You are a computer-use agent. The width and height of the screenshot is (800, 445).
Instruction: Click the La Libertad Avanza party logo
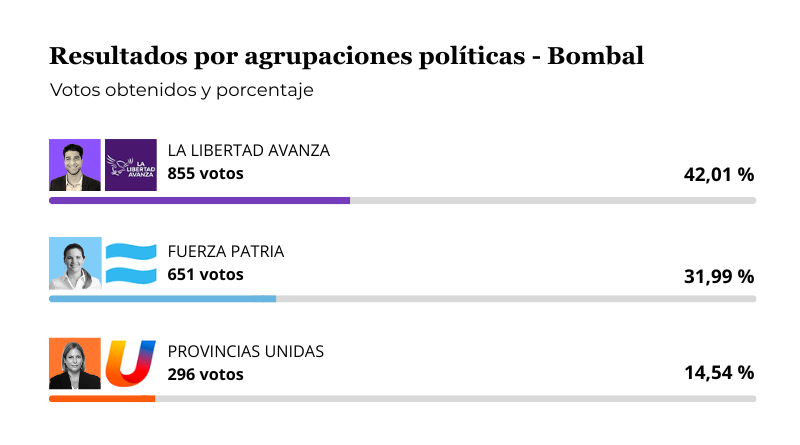click(131, 165)
